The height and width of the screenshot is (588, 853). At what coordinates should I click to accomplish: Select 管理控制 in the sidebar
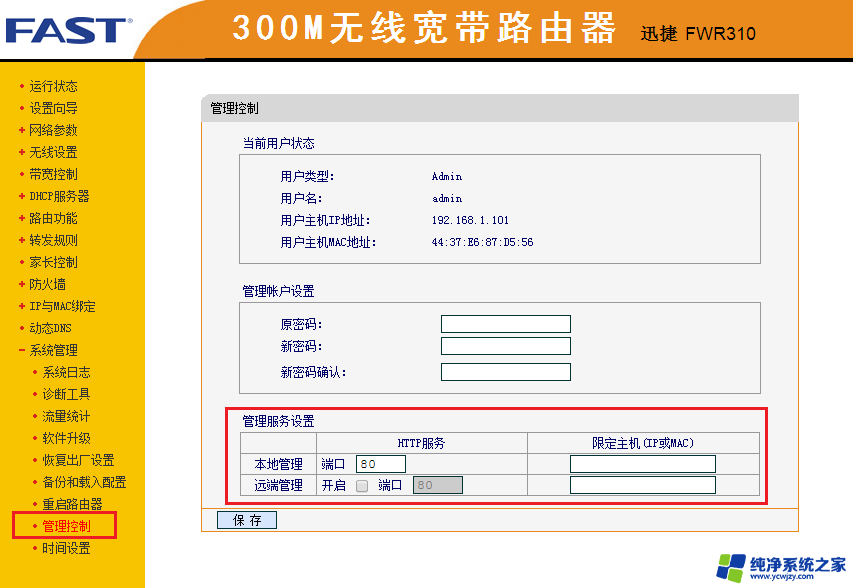(x=66, y=526)
